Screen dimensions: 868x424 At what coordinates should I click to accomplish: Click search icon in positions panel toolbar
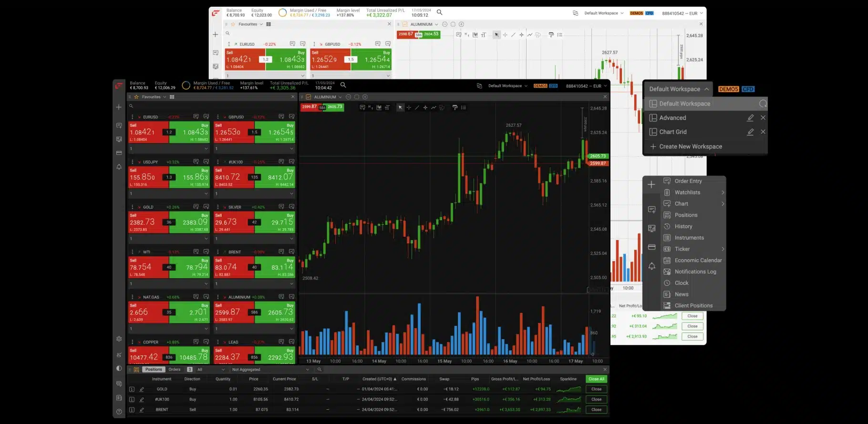pyautogui.click(x=320, y=369)
